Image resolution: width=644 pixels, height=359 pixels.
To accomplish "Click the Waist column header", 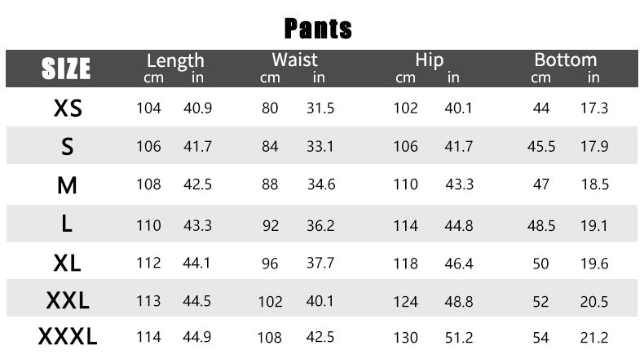I will 294,60.
